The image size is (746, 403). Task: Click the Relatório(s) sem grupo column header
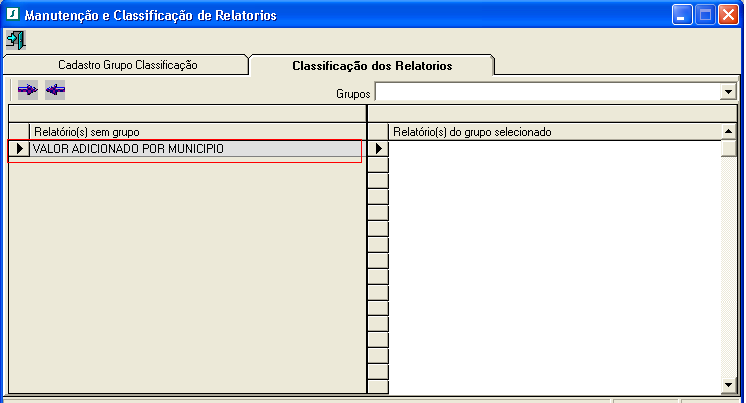[x=197, y=132]
